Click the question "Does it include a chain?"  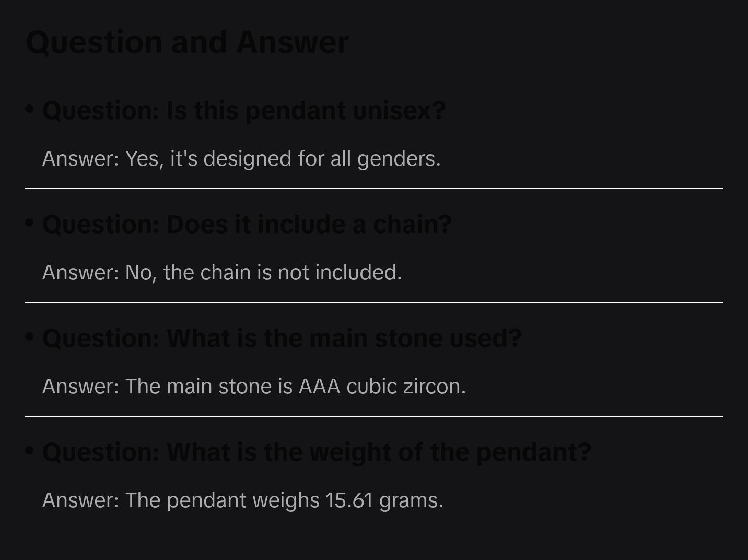(247, 225)
